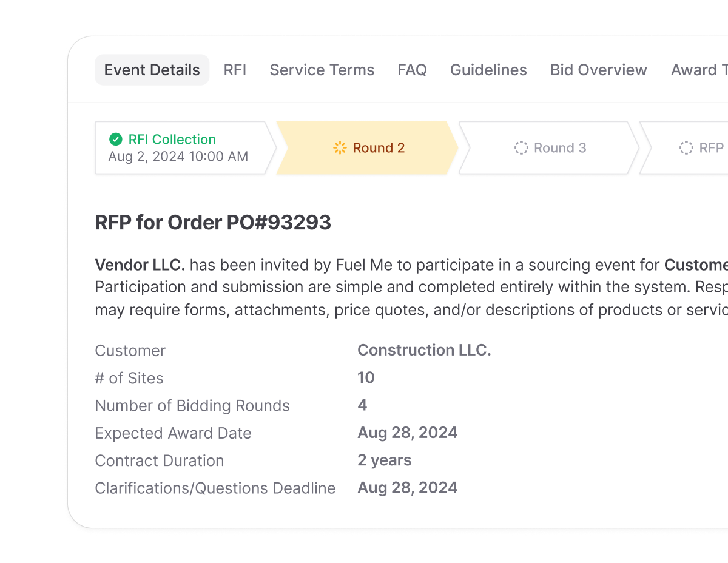Click the RFP for Order PO#93293 heading

(x=213, y=223)
